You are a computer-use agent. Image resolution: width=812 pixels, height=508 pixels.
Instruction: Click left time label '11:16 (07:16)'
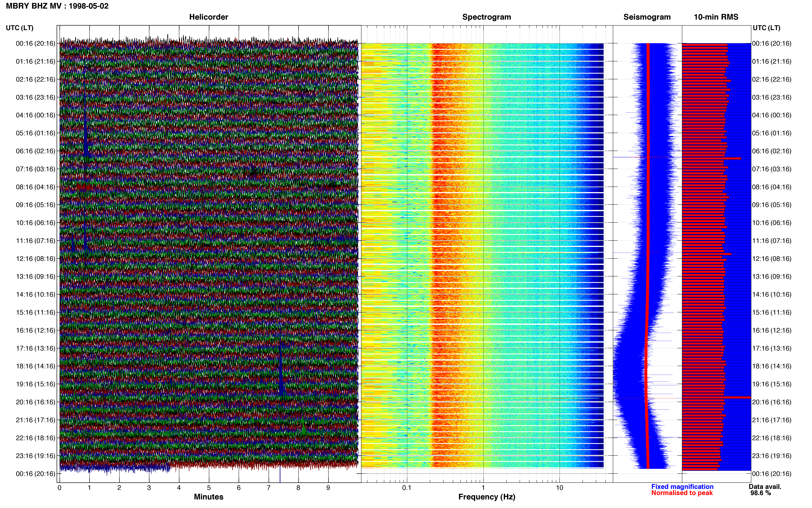[x=36, y=240]
